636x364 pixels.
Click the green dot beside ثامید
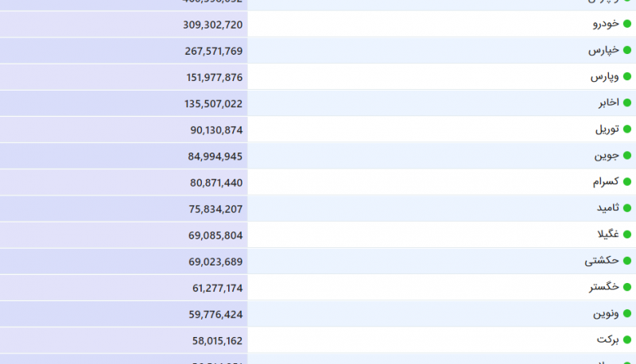[627, 208]
